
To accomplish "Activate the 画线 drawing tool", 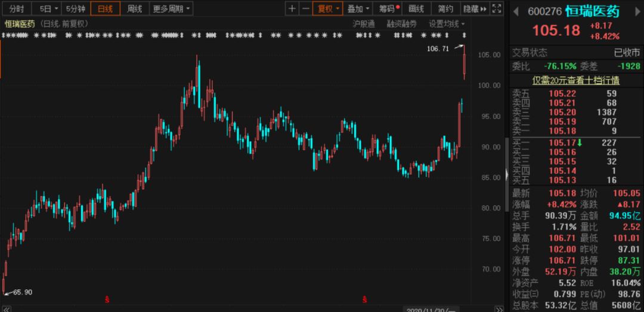I will coord(416,8).
